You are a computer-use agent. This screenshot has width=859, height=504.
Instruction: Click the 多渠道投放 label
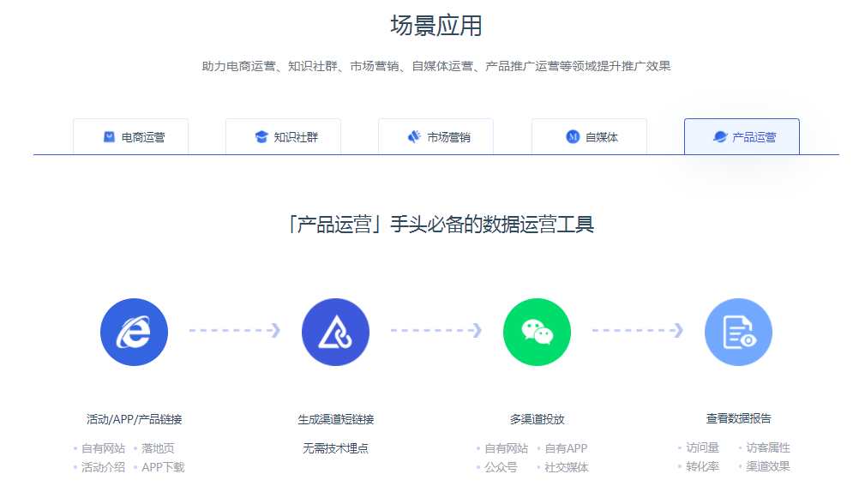coord(537,420)
